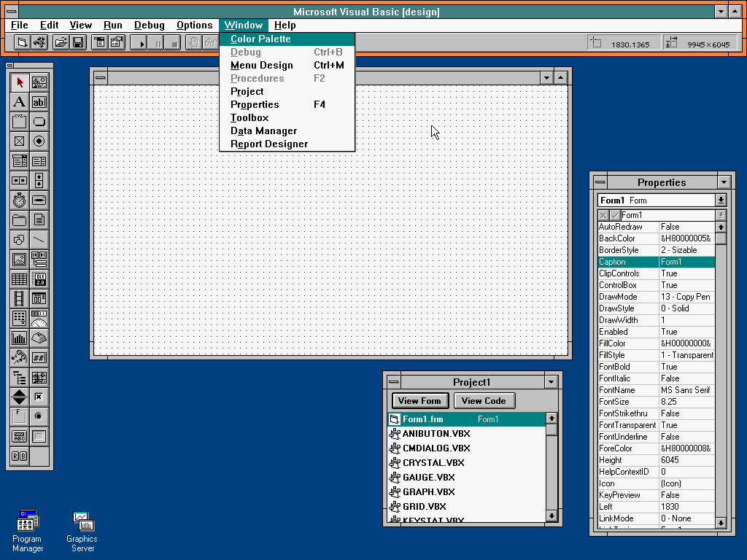
Task: Click the Save Project floppy button
Action: pyautogui.click(x=78, y=43)
